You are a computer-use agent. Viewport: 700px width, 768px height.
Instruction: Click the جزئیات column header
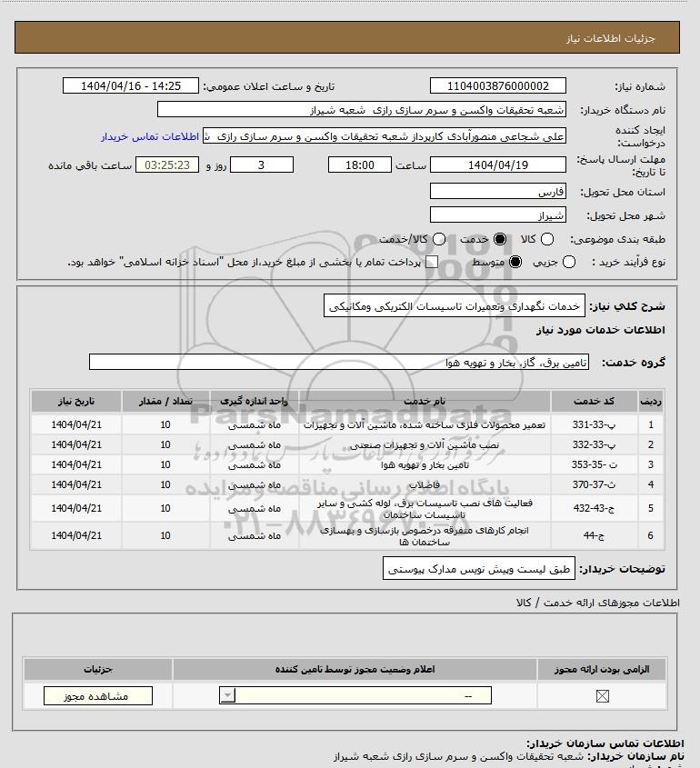point(98,669)
